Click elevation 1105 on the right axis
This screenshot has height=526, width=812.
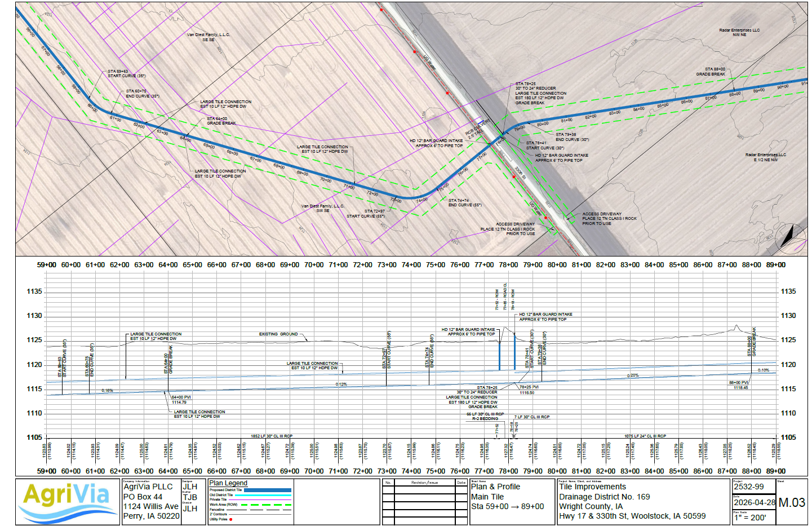click(x=788, y=437)
